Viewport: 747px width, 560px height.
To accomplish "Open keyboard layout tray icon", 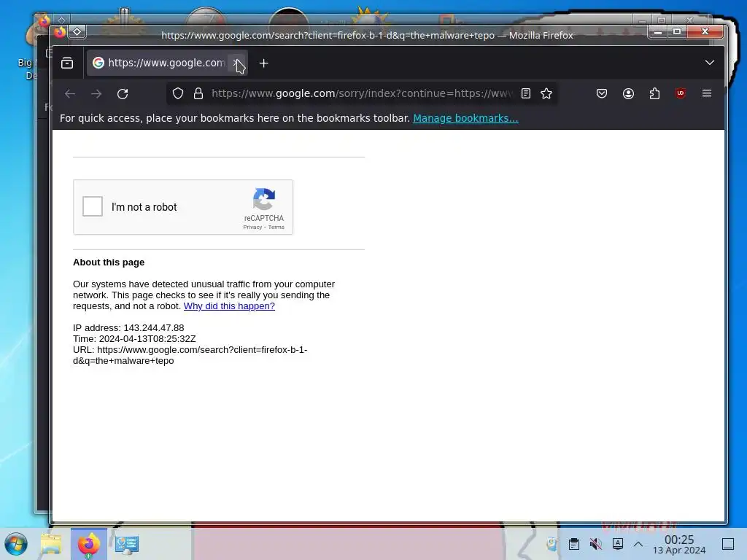I will [618, 544].
